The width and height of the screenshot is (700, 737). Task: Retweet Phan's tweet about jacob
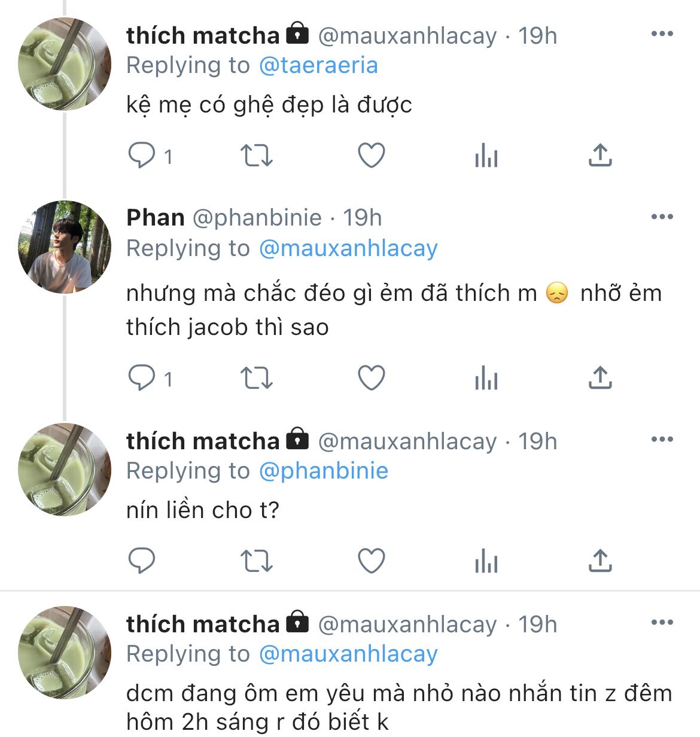[256, 379]
